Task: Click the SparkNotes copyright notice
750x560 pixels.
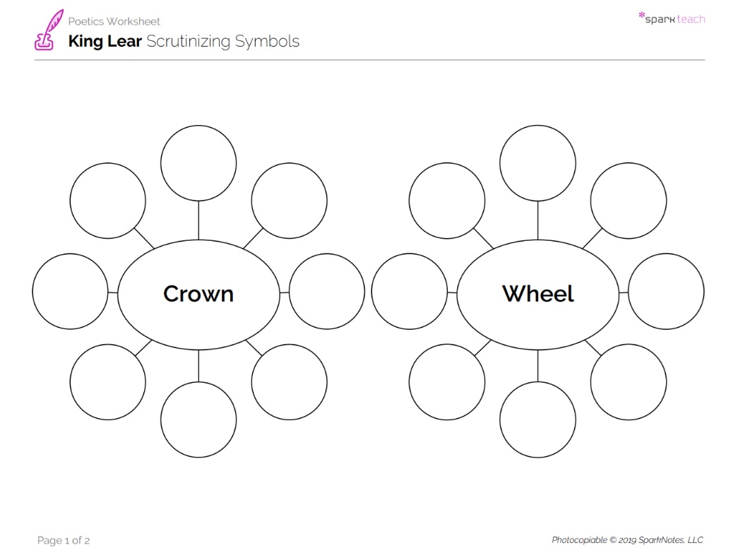Action: [x=627, y=540]
